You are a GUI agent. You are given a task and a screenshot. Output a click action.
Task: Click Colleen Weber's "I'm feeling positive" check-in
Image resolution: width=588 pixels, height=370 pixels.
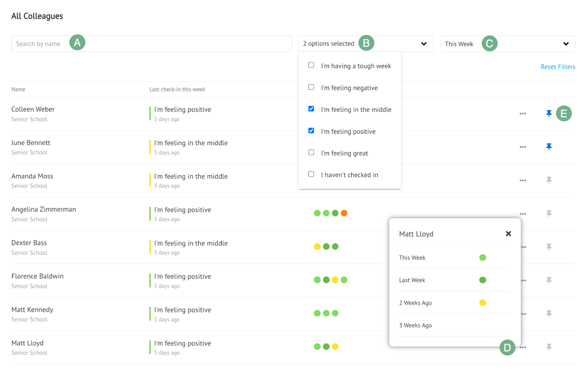tap(183, 109)
